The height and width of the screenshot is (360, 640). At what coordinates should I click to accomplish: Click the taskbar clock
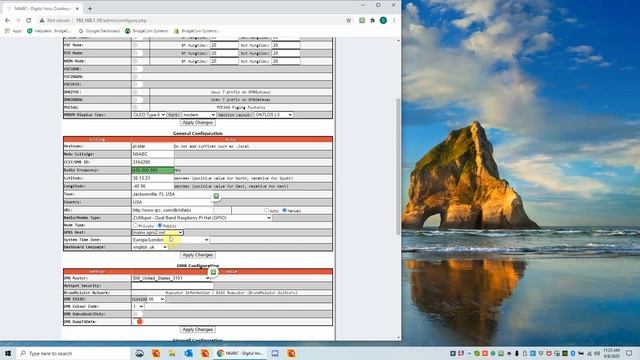(612, 353)
